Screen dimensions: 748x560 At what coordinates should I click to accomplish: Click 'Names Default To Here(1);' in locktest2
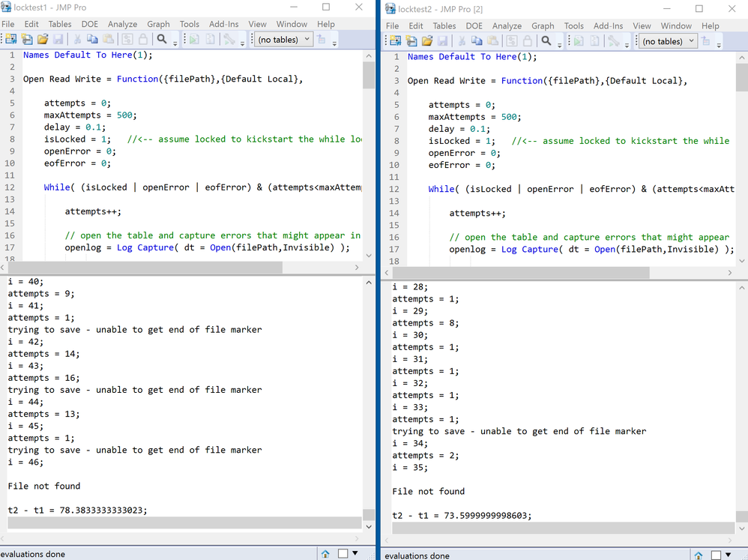point(471,57)
